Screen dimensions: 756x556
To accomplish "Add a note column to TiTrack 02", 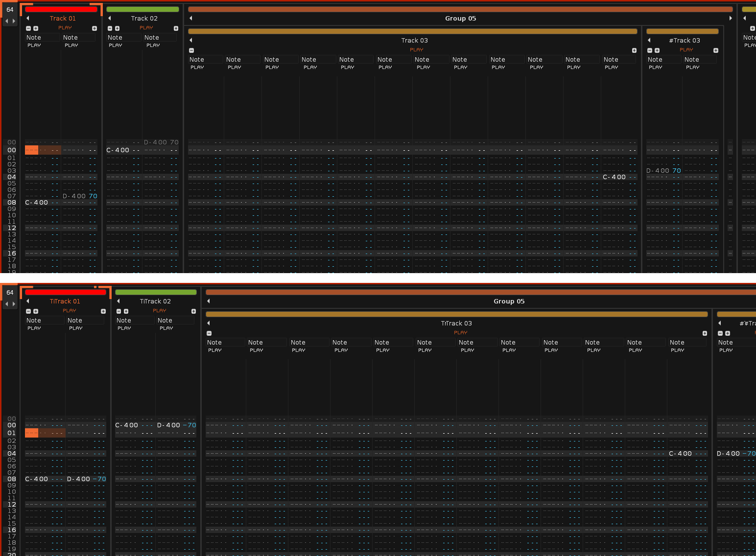I will [x=126, y=311].
